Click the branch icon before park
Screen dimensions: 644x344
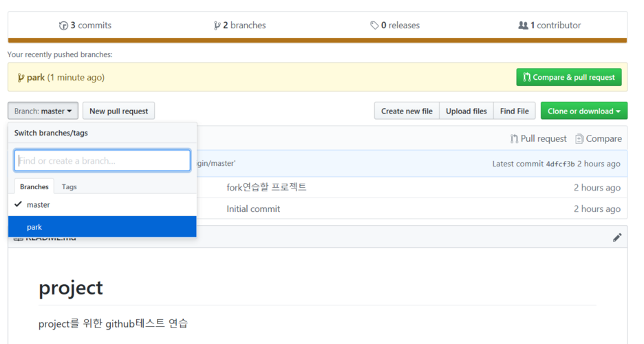coord(21,78)
